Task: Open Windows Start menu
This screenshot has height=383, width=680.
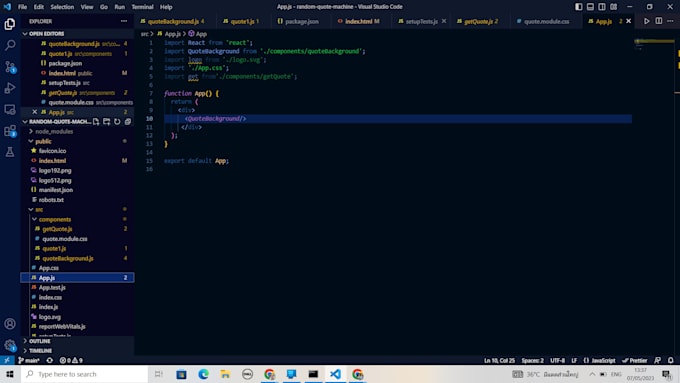Action: point(10,374)
